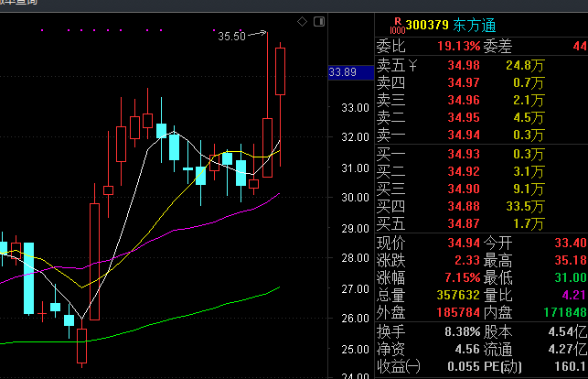The height and width of the screenshot is (379, 588).
Task: Click the 净资 value 4.56
Action: tap(467, 349)
